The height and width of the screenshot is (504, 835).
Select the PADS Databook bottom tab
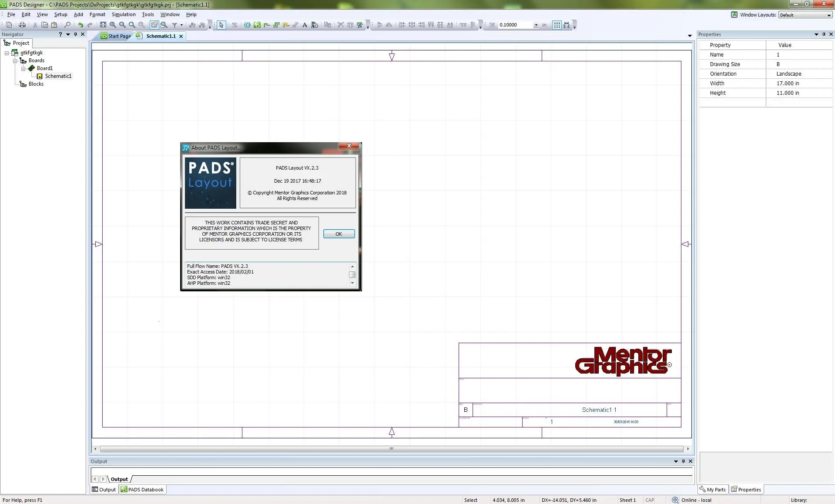pos(142,490)
